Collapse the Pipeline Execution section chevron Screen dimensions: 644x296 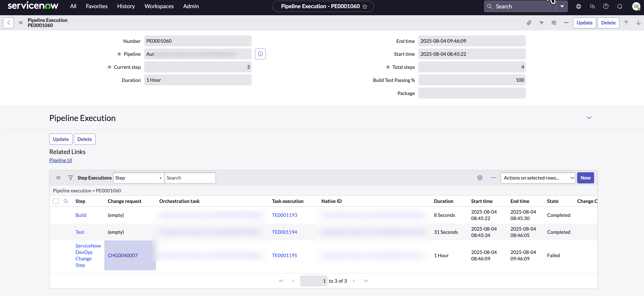589,118
